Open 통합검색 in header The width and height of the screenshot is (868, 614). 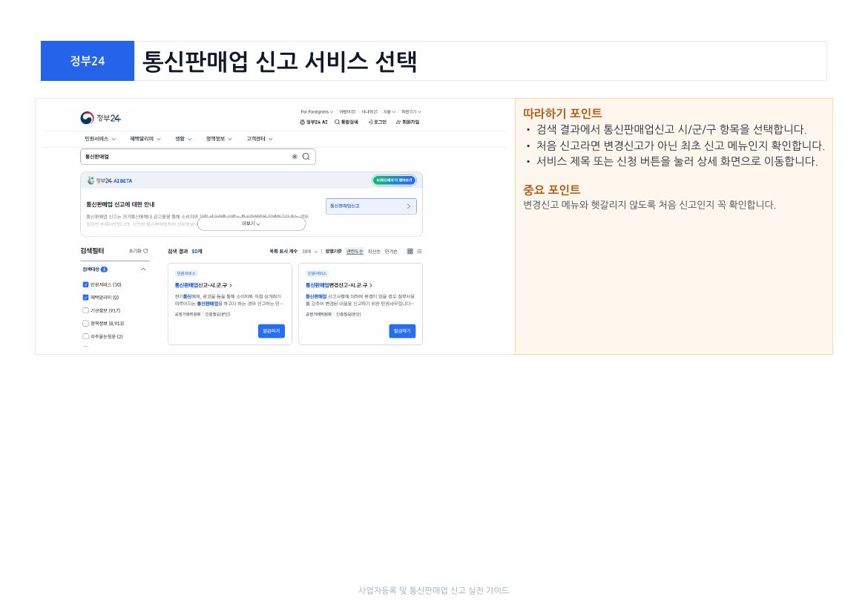click(x=346, y=122)
